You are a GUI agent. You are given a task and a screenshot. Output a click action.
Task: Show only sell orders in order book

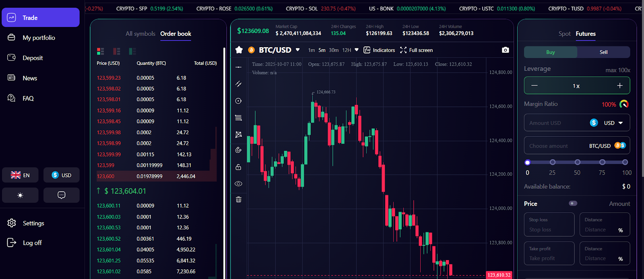(x=117, y=51)
